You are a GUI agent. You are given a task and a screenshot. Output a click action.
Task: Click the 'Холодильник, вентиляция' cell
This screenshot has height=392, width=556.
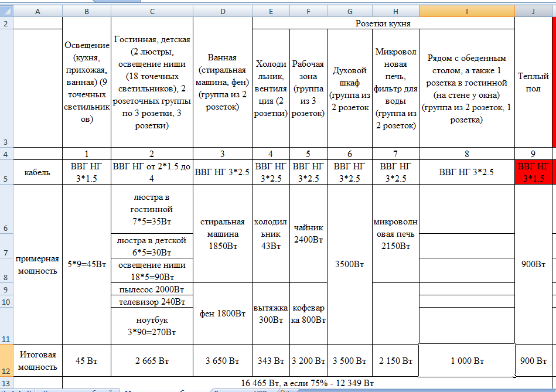tap(271, 88)
